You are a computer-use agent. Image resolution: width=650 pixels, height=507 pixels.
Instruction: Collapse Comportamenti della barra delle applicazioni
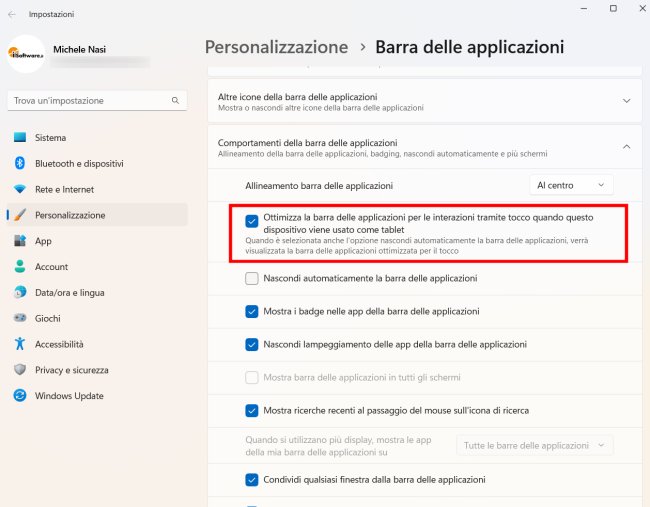click(626, 147)
